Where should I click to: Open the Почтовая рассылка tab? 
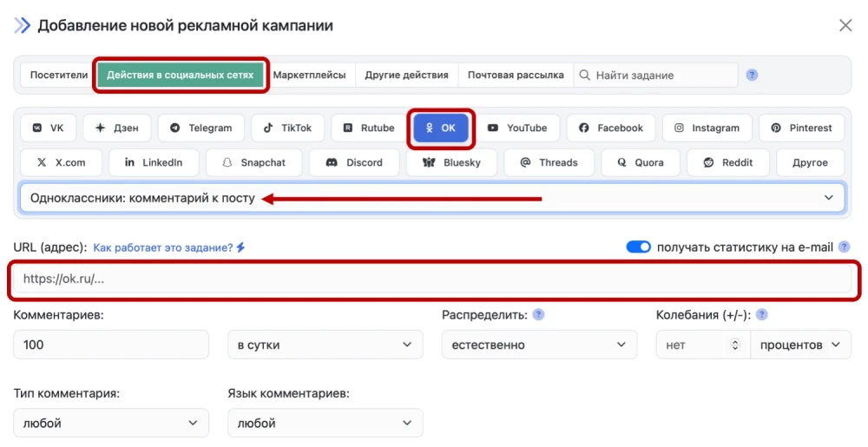(x=515, y=75)
